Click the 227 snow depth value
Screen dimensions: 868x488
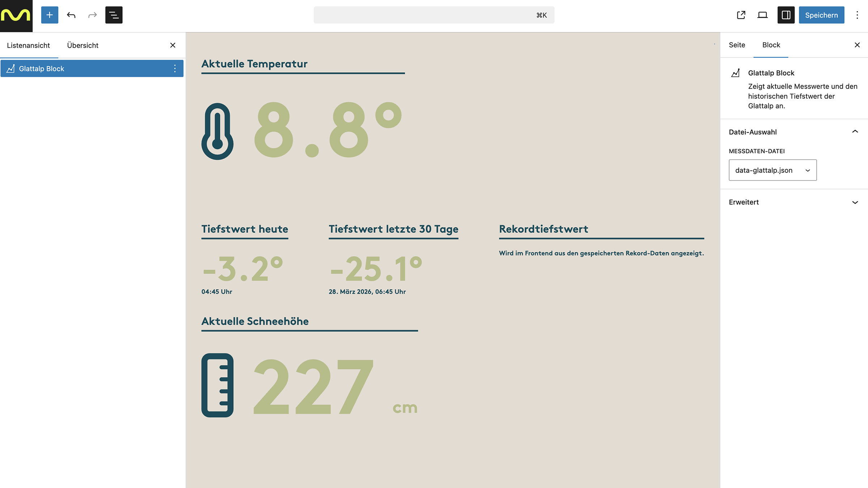(x=313, y=387)
